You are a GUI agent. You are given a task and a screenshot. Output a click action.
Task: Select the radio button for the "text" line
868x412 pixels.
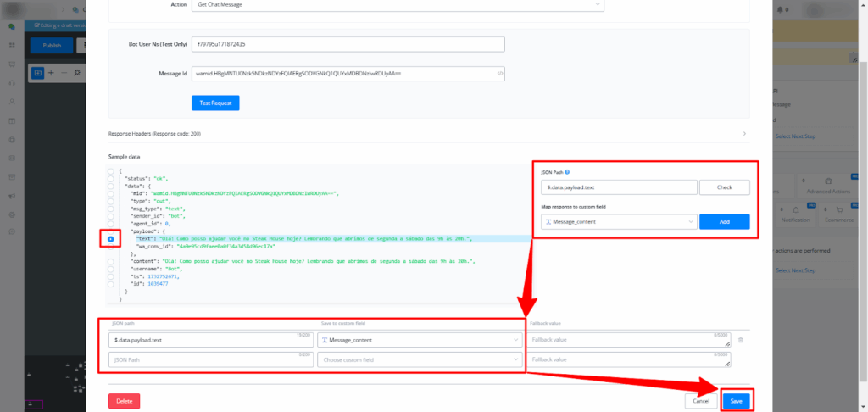tap(111, 239)
